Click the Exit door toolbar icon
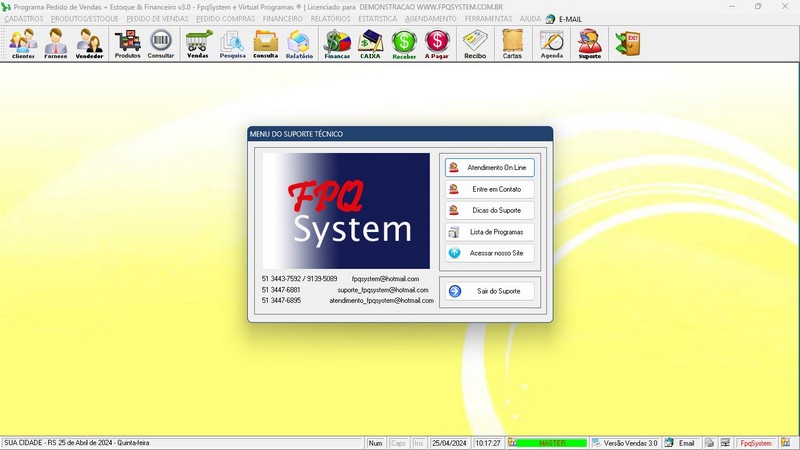Screen dimensions: 800x450 click(x=628, y=44)
